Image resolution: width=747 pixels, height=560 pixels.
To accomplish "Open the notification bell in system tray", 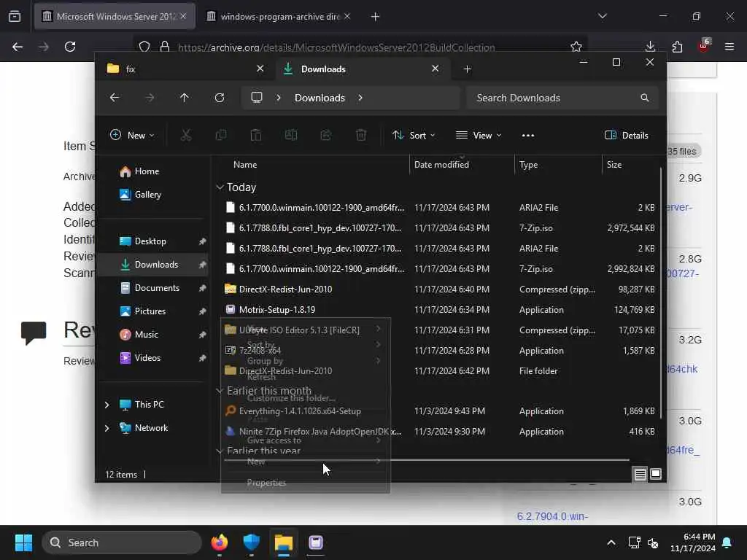I will (x=727, y=542).
